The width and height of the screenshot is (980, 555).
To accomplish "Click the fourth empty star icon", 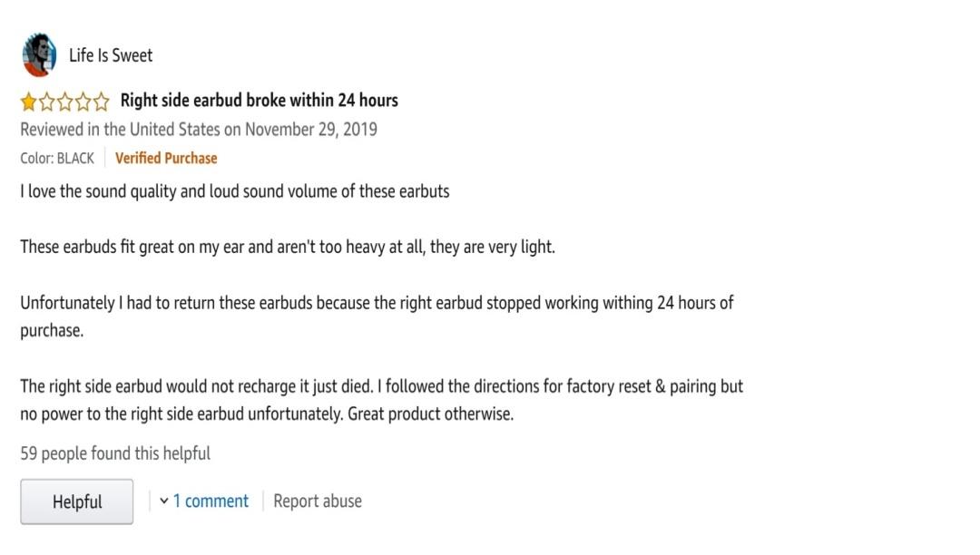I will click(x=83, y=102).
